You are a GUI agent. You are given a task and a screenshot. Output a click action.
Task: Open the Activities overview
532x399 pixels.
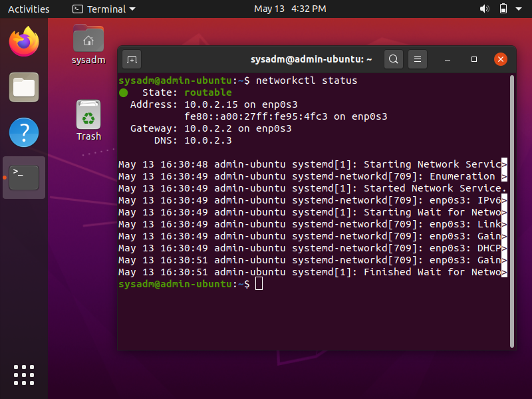[x=29, y=9]
